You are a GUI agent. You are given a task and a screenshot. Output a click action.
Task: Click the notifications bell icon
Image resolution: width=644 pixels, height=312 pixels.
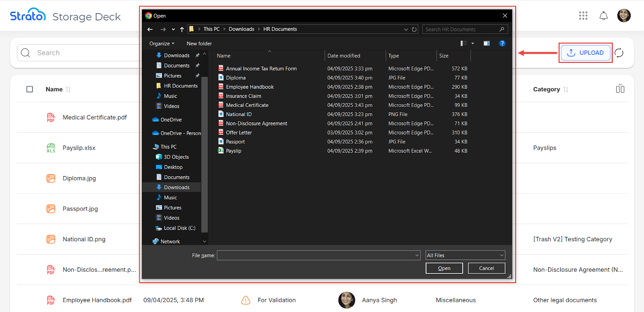[603, 16]
